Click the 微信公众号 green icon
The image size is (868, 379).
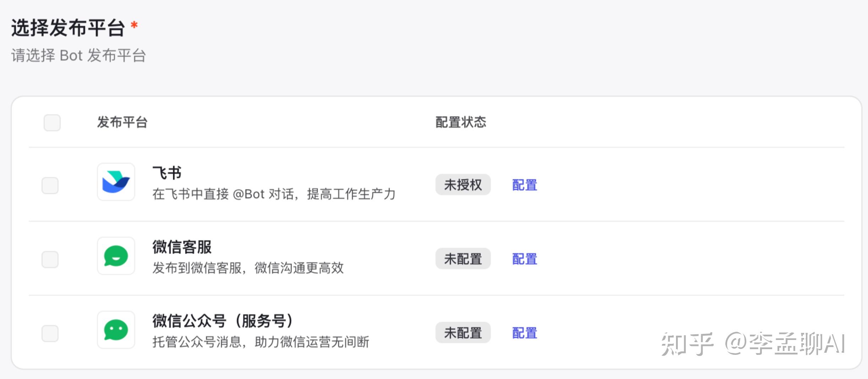click(116, 330)
